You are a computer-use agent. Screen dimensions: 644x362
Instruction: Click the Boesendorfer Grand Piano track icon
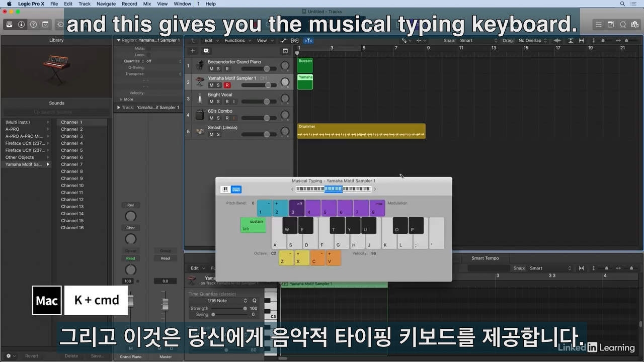tap(200, 65)
